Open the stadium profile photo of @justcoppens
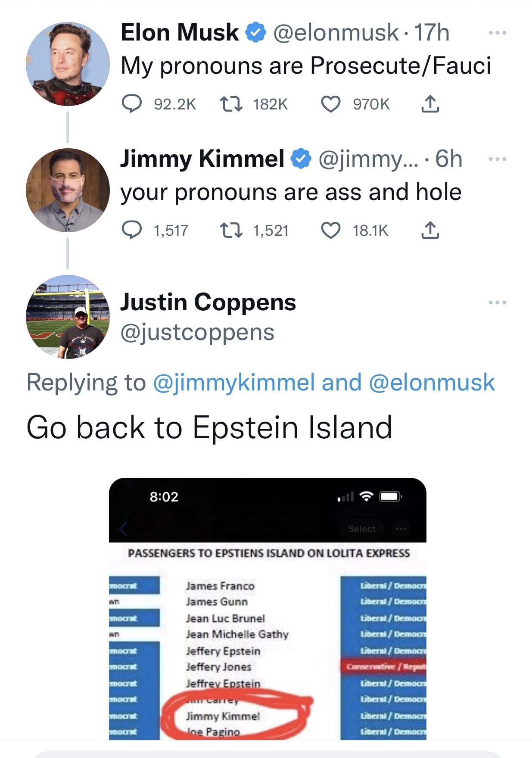The width and height of the screenshot is (532, 758). pos(68,317)
